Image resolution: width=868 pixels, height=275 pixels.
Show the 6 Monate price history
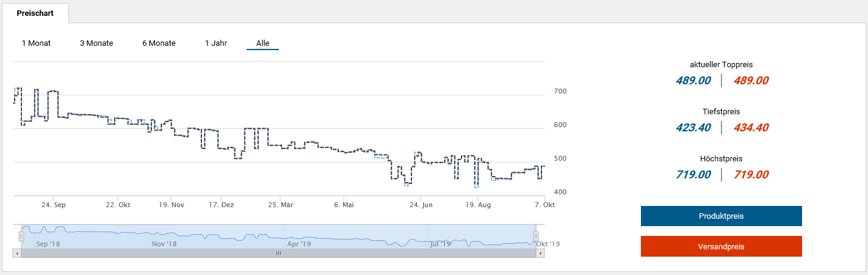pos(159,43)
